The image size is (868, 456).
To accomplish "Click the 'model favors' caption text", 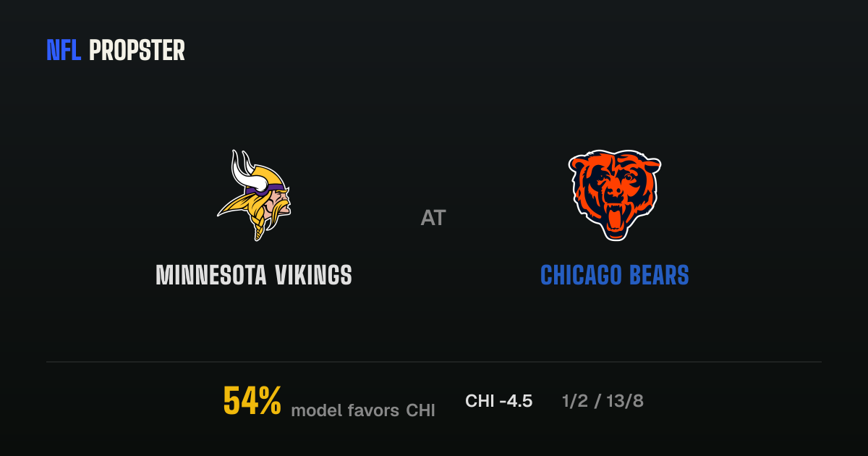I will point(346,410).
